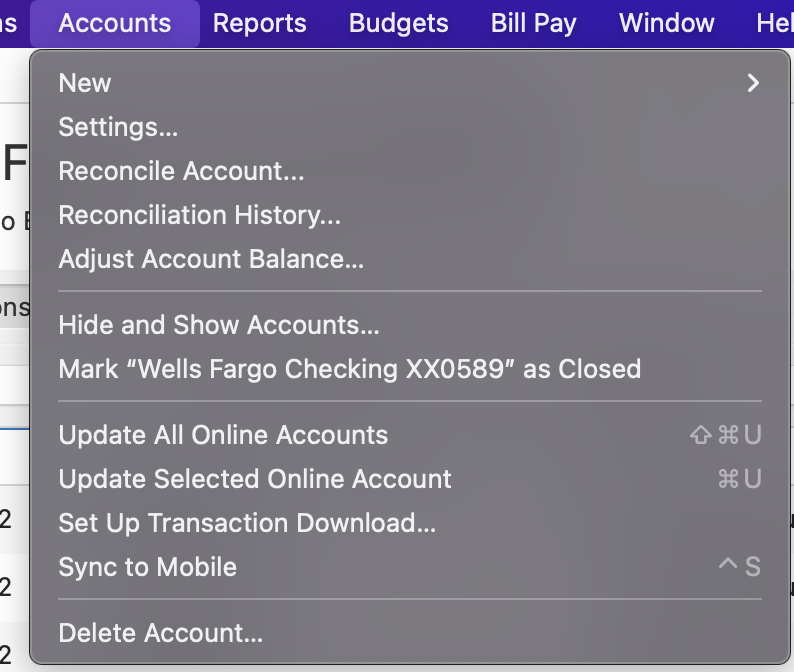Select Adjust Account Balance
The height and width of the screenshot is (672, 794).
pyautogui.click(x=211, y=259)
